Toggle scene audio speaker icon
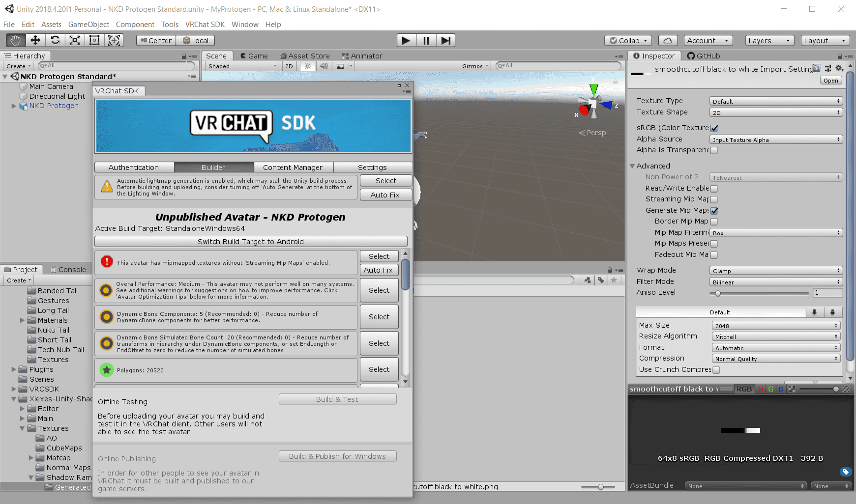Viewport: 856px width, 504px height. pos(324,66)
